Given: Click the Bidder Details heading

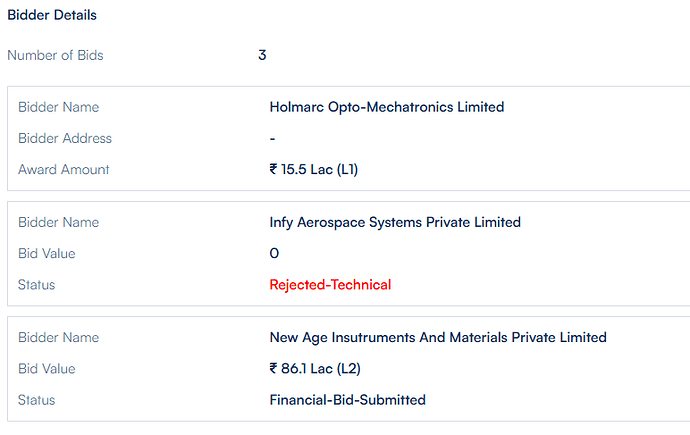Looking at the screenshot, I should click(52, 15).
